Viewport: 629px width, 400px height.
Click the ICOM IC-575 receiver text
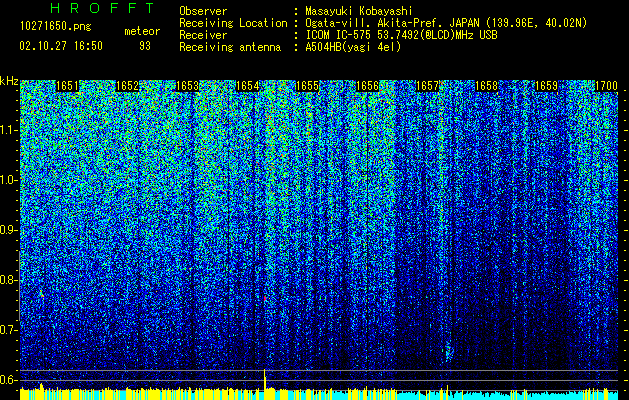(x=401, y=35)
